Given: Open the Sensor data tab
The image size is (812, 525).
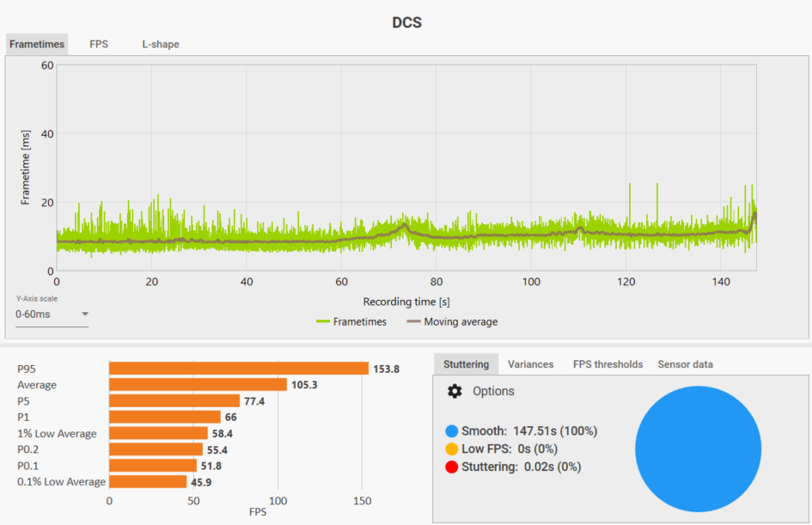Looking at the screenshot, I should click(685, 364).
